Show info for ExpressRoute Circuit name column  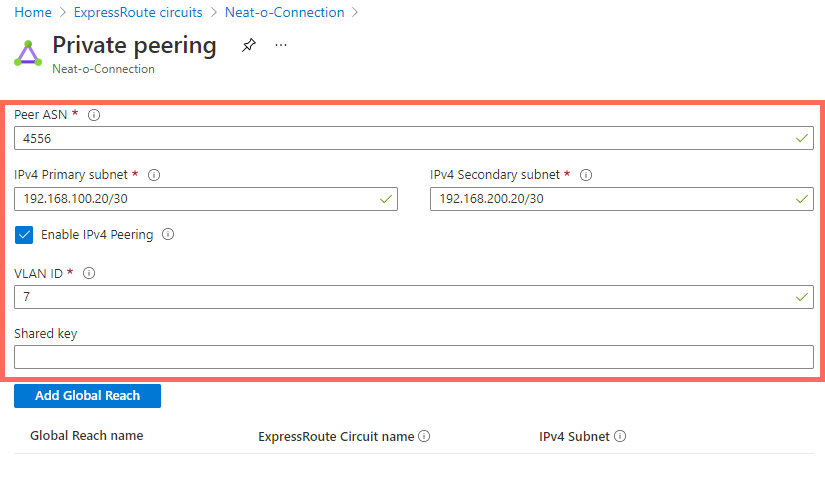[424, 436]
